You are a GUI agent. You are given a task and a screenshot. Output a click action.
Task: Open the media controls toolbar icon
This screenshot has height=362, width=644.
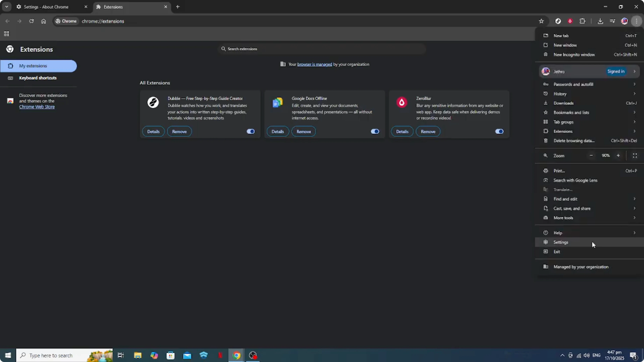click(x=612, y=21)
